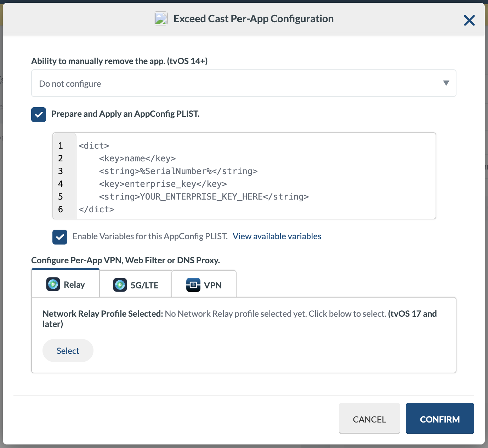Screen dimensions: 488x448
Task: Switch to the 5G/LTE tab
Action: click(x=136, y=285)
